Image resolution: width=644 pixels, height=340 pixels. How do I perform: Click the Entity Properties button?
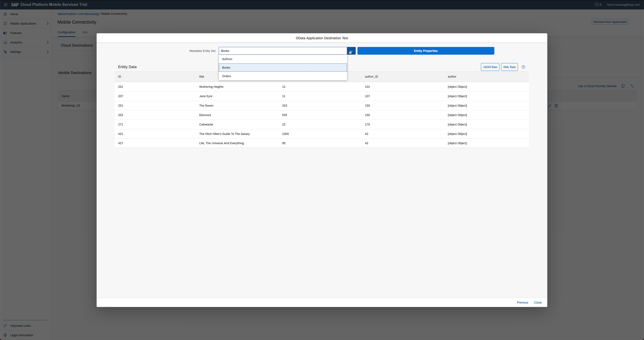[x=425, y=51]
